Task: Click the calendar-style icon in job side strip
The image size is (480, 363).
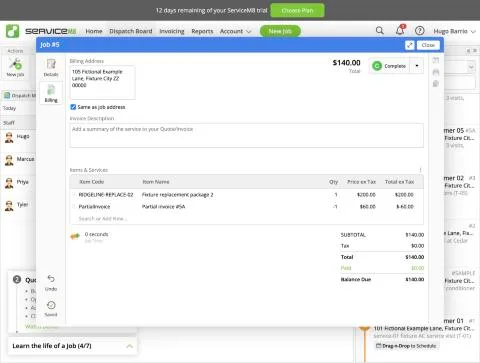Action: coord(436,60)
